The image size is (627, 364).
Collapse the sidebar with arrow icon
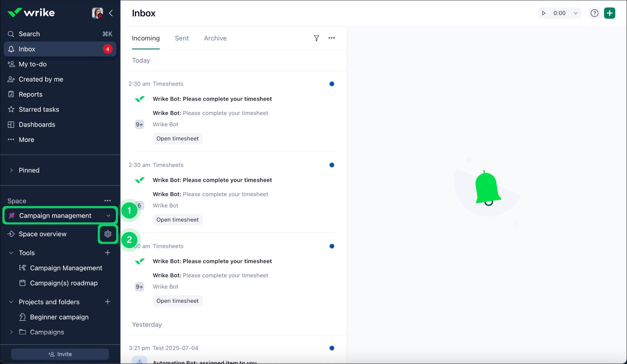tap(111, 13)
